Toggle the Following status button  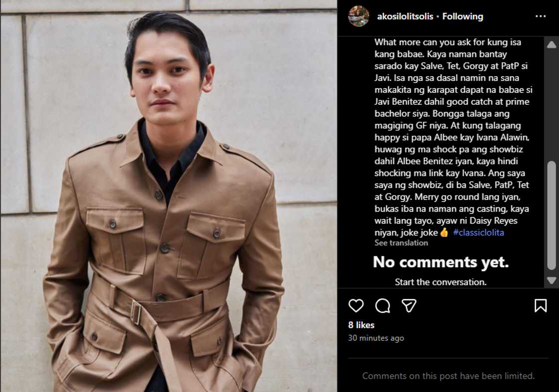[463, 16]
